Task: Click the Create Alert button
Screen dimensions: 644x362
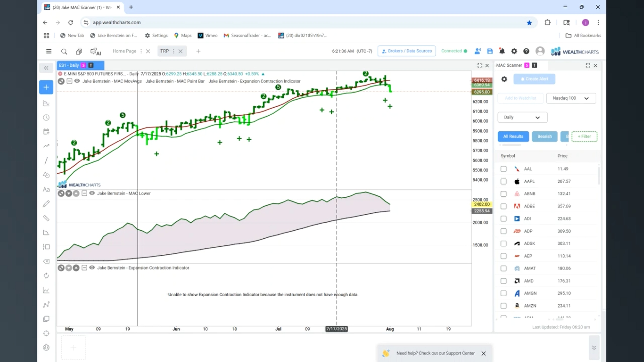Action: [534, 79]
